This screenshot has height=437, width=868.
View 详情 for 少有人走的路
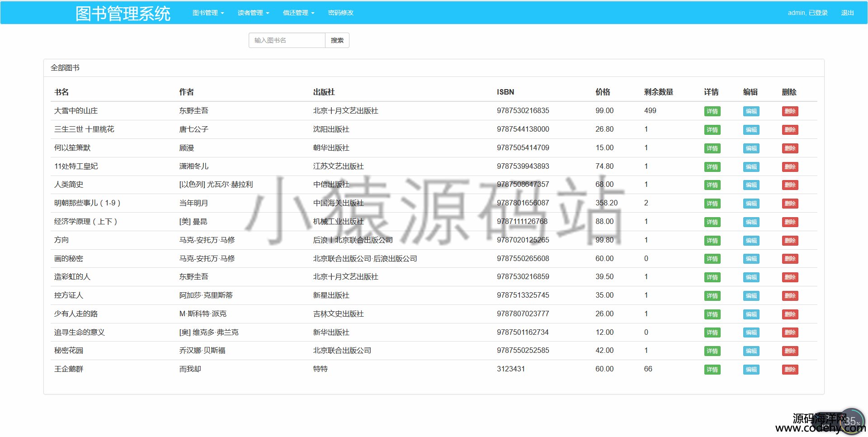712,314
